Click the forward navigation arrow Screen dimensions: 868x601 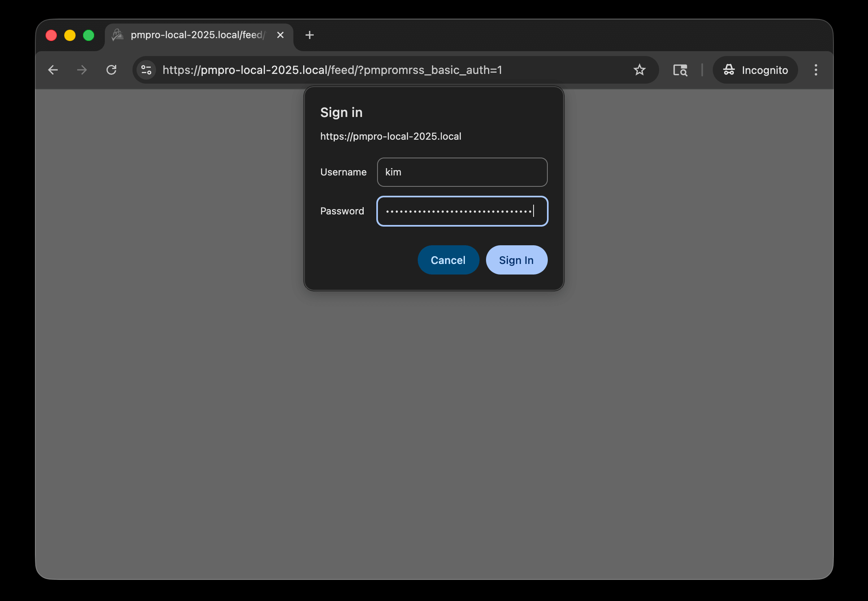coord(82,70)
